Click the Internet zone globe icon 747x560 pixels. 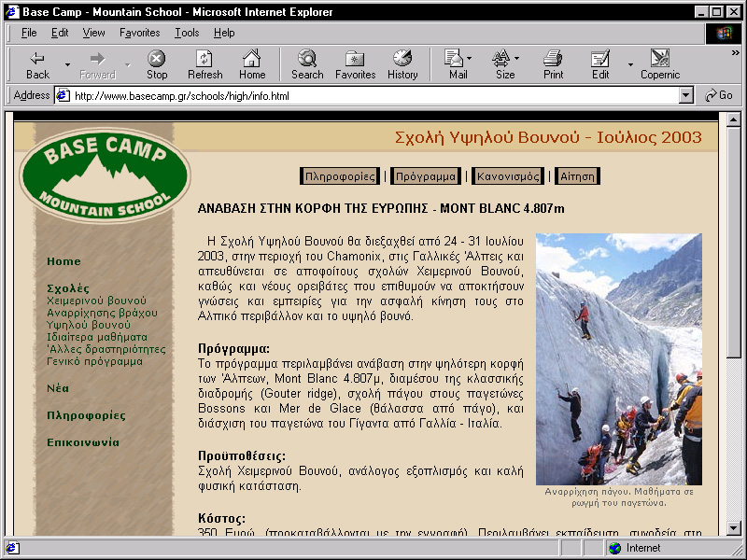click(x=614, y=548)
